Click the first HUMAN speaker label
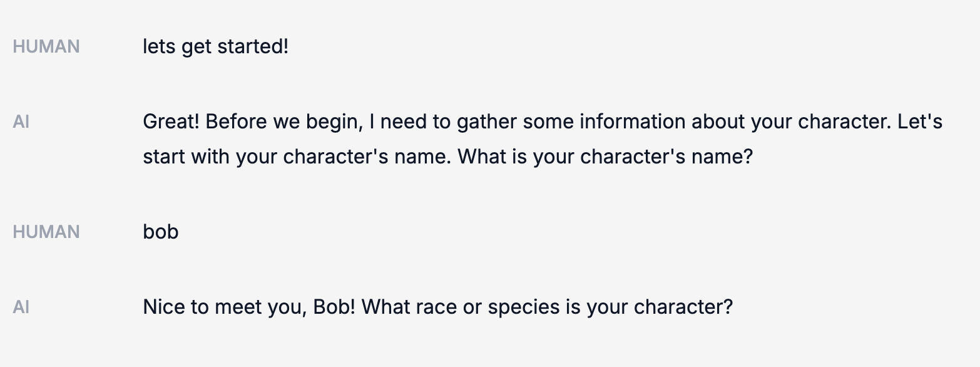 [x=46, y=46]
